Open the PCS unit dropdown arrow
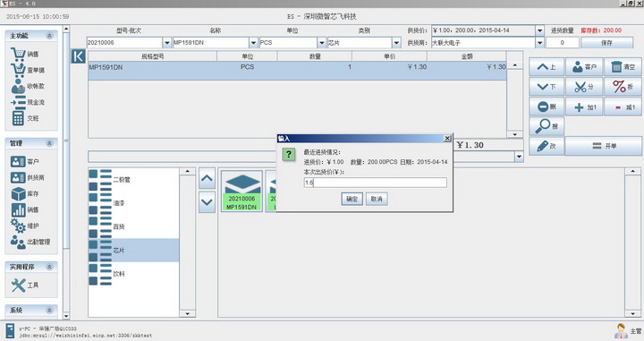Screen dimensions: 644x341 [322, 42]
